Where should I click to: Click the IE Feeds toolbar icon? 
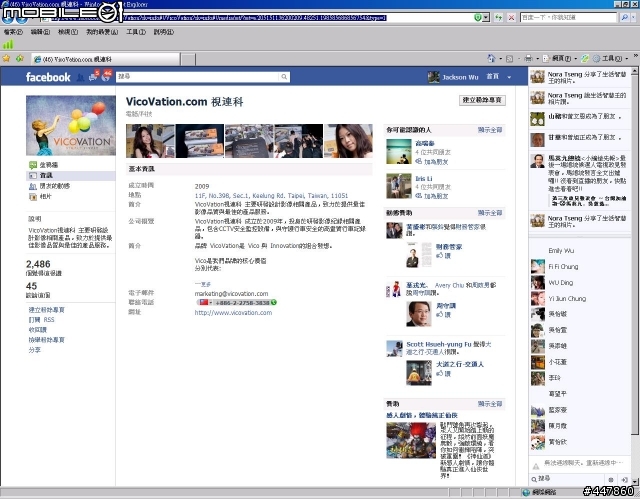coord(509,59)
